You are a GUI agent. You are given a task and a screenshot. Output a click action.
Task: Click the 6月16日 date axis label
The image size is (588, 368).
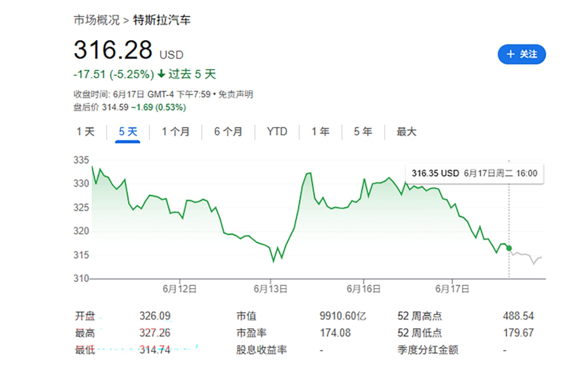click(363, 289)
